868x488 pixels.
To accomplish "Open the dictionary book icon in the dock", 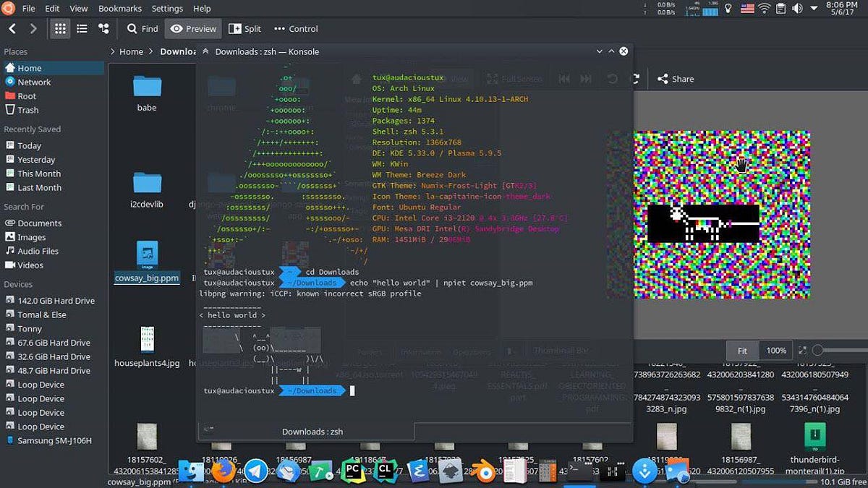I will [515, 471].
